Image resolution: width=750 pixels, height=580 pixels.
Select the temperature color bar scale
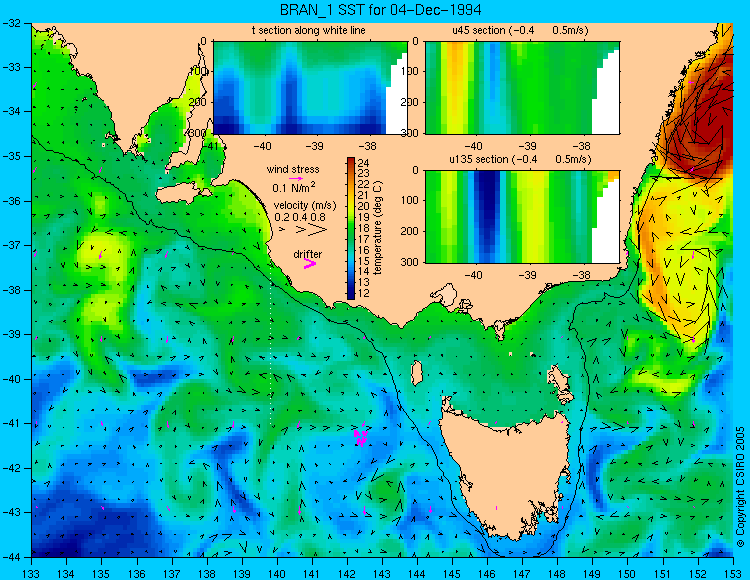(351, 228)
